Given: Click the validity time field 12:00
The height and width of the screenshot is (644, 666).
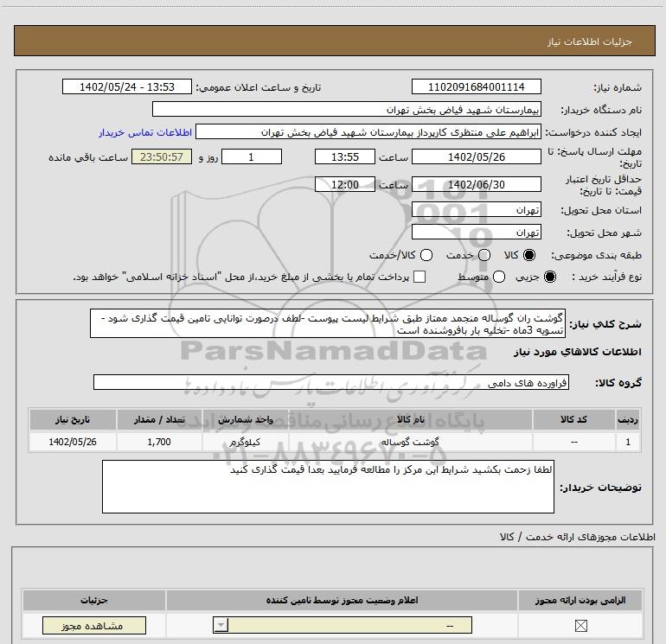Looking at the screenshot, I should point(345,184).
